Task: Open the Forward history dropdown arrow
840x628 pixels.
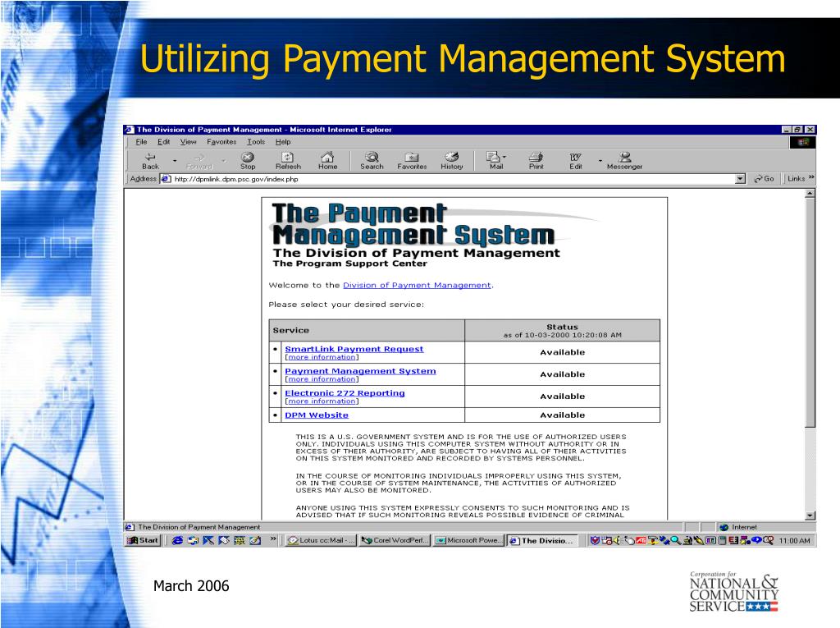Action: pos(223,161)
